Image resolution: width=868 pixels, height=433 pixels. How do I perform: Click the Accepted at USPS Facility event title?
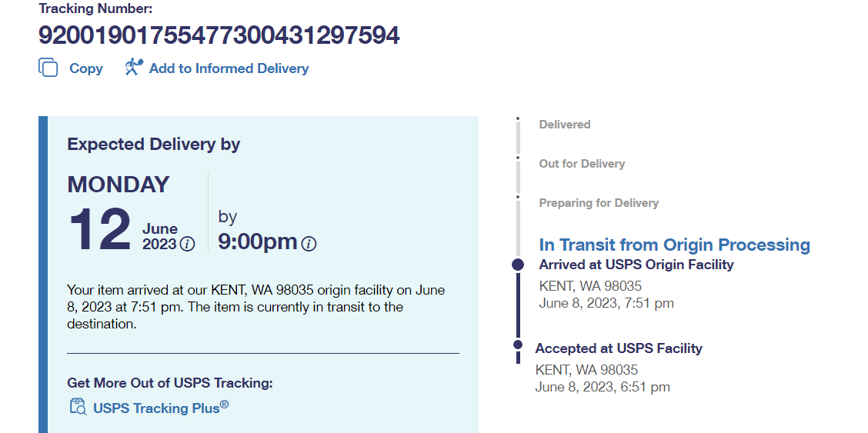pyautogui.click(x=619, y=348)
